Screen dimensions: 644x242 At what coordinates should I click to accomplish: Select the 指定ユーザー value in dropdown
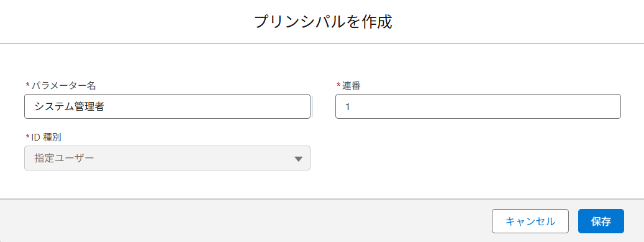(x=64, y=158)
